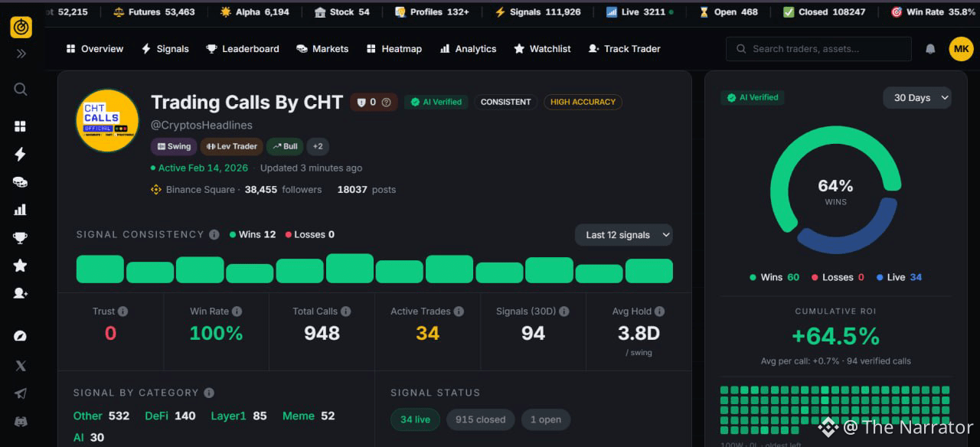
Task: Click info icon next to Avg Hold
Action: click(x=660, y=312)
